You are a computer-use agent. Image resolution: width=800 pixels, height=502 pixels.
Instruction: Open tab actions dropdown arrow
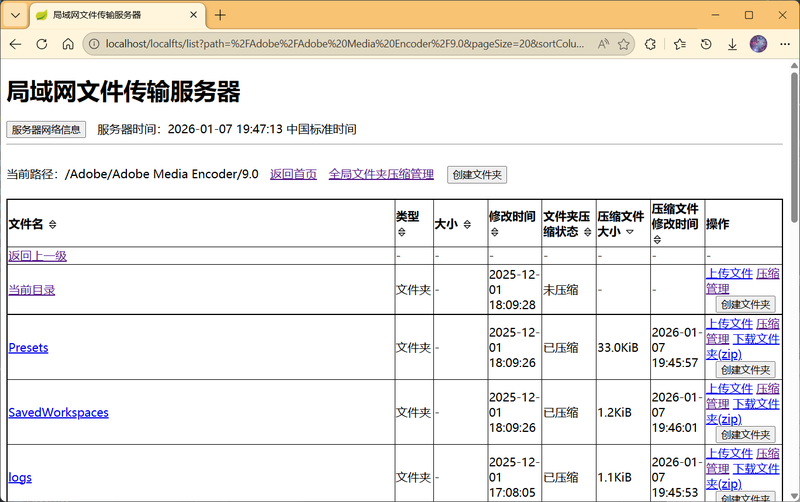(15, 15)
